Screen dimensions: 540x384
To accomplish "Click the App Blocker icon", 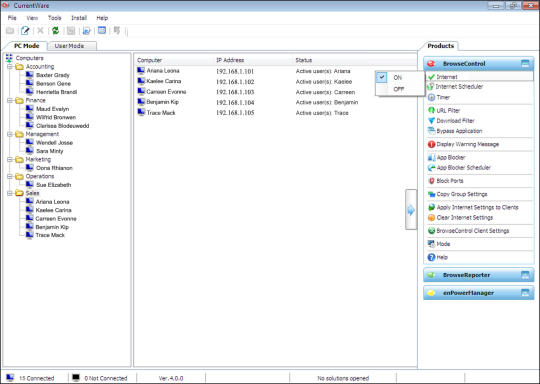I will (x=431, y=157).
